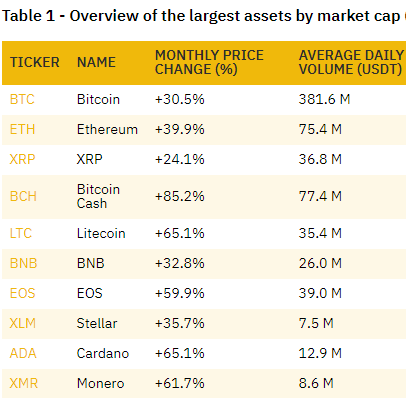Viewport: 406px width, 398px height.
Task: Sort by Monthly Price Change header
Action: [209, 62]
